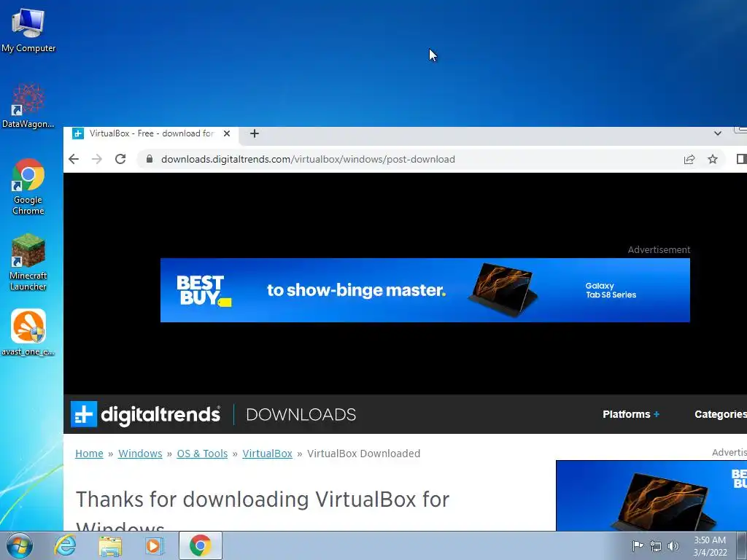The height and width of the screenshot is (560, 747).
Task: Open My Computer desktop icon
Action: 28,29
